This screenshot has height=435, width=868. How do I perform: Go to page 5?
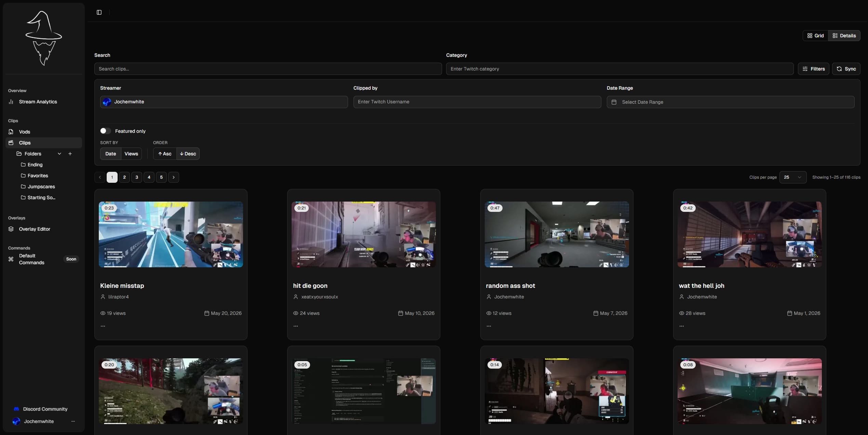point(161,177)
